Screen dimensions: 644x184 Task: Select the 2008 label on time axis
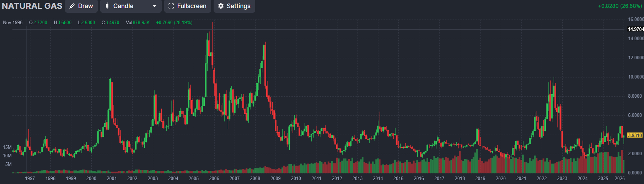click(x=255, y=178)
